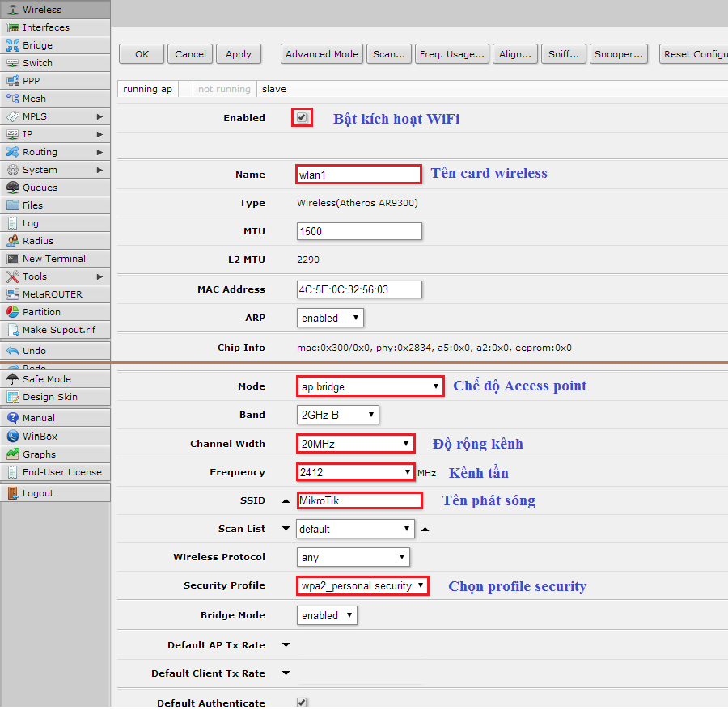The height and width of the screenshot is (709, 728).
Task: Open the Security Profile dropdown
Action: click(362, 585)
